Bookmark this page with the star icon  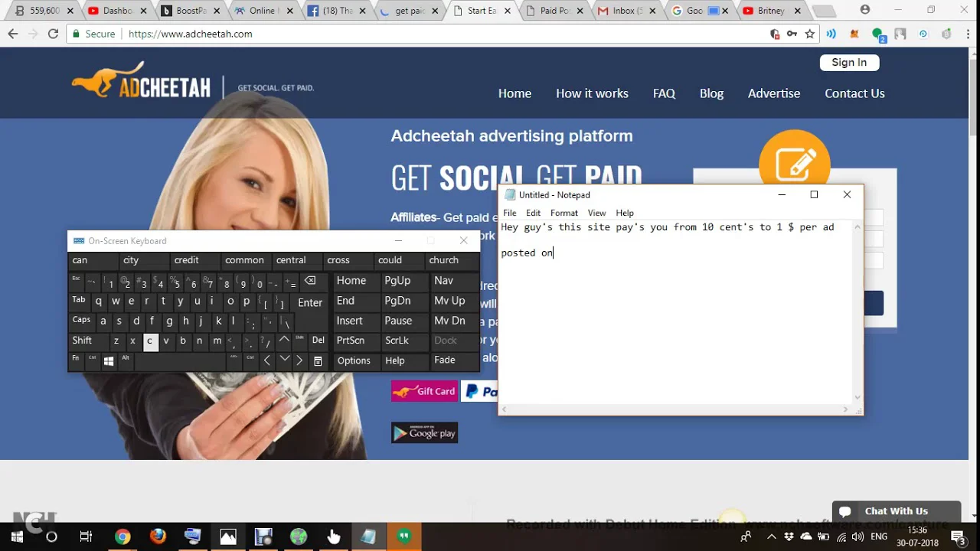(809, 34)
